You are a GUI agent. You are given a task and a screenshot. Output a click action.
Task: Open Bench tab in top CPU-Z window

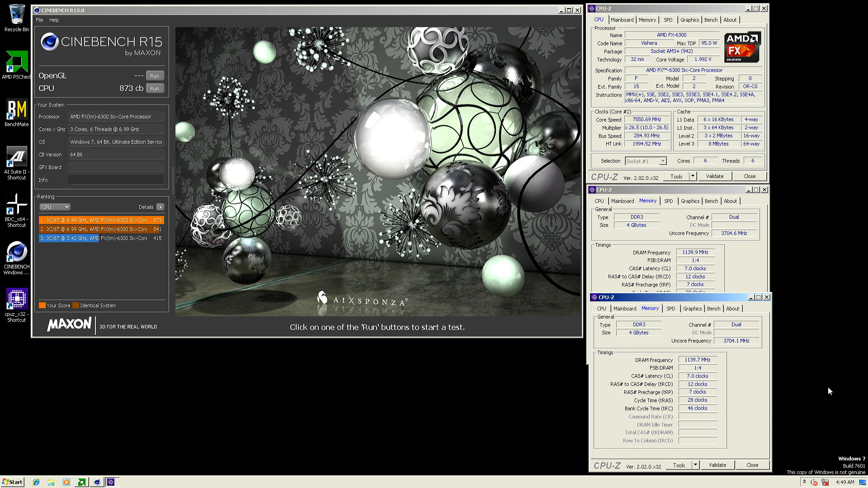click(711, 20)
